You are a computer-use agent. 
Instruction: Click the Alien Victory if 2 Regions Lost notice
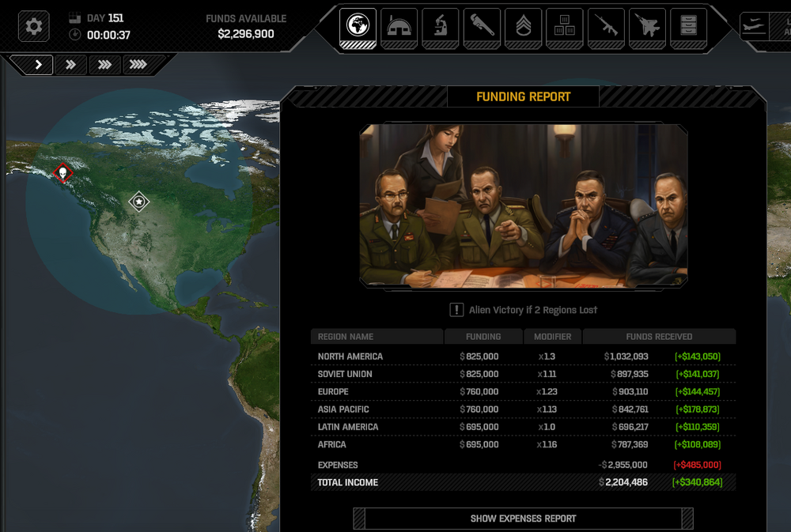click(533, 310)
